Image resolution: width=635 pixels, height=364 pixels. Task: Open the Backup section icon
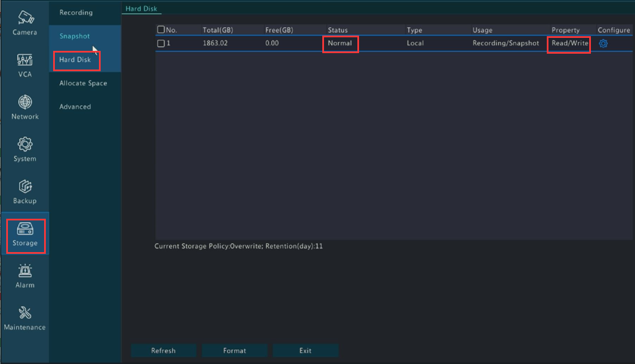(25, 187)
